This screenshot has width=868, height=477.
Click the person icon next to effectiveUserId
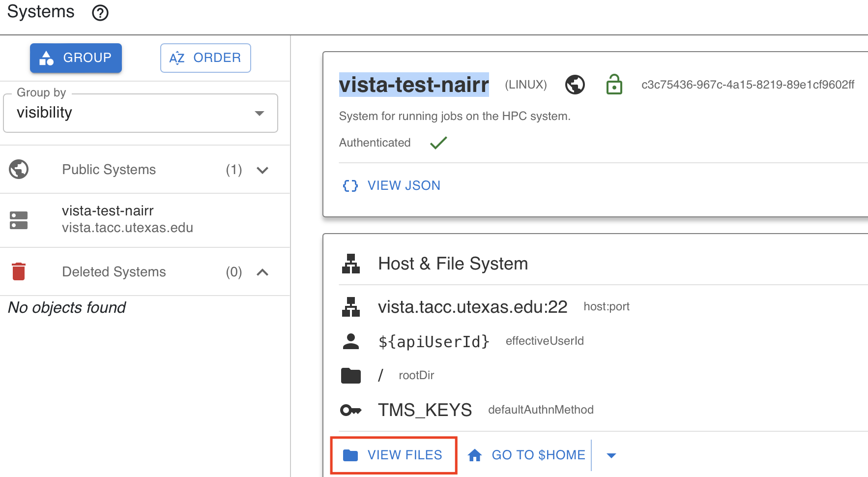[x=351, y=341]
